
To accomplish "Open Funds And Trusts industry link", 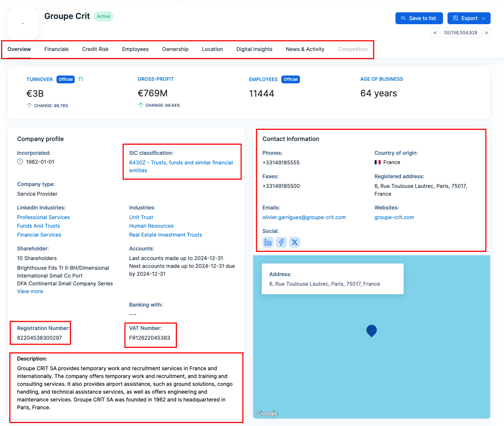I will pyautogui.click(x=39, y=226).
